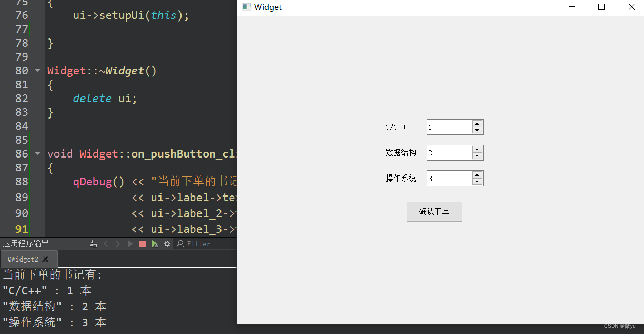This screenshot has height=334, width=644.
Task: Re-run the application with the play icon
Action: [130, 244]
